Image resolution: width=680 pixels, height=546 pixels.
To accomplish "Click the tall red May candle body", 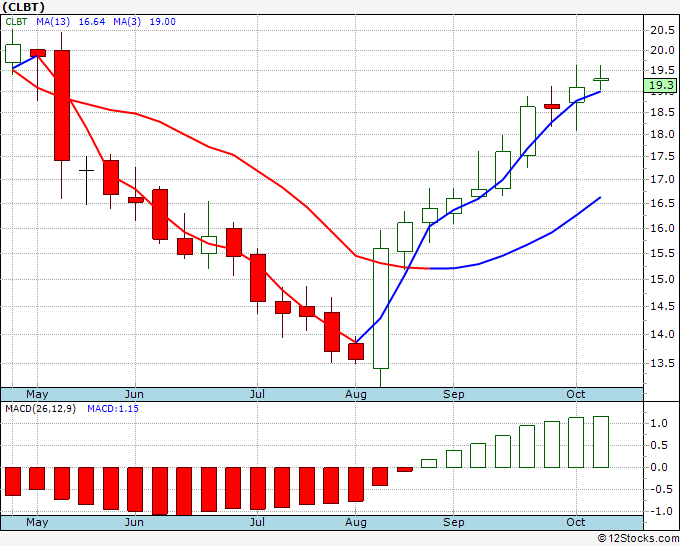I will click(62, 105).
